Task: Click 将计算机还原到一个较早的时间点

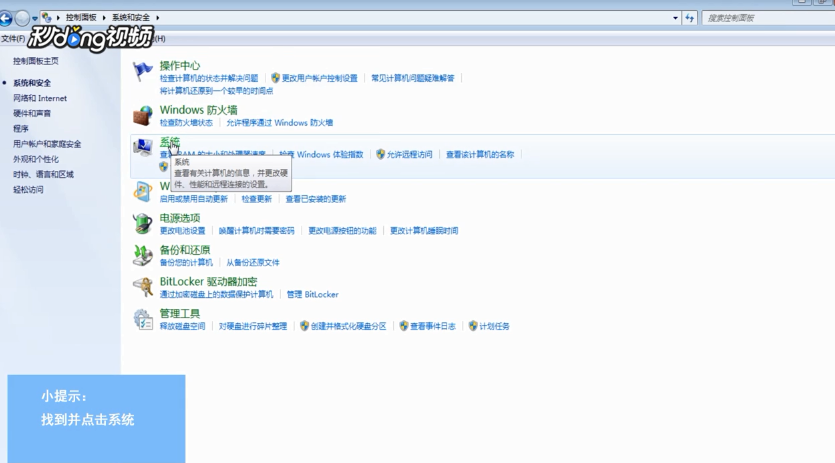Action: 216,91
